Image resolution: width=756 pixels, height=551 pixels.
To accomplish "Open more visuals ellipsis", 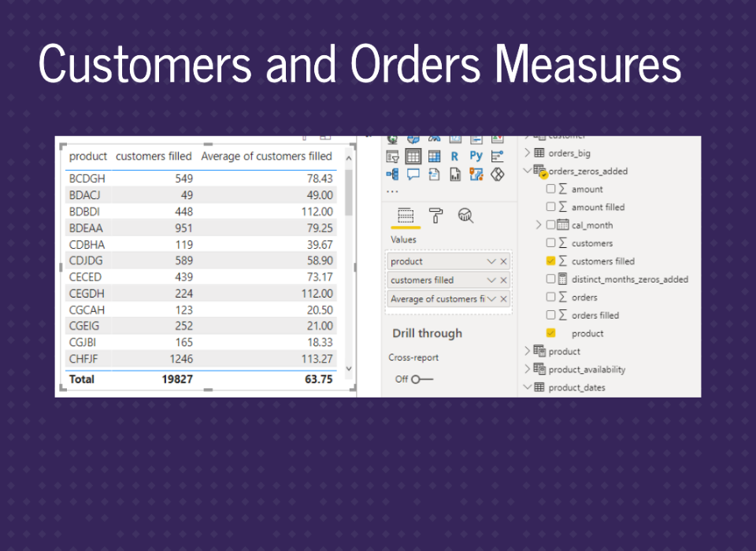I will [x=392, y=191].
